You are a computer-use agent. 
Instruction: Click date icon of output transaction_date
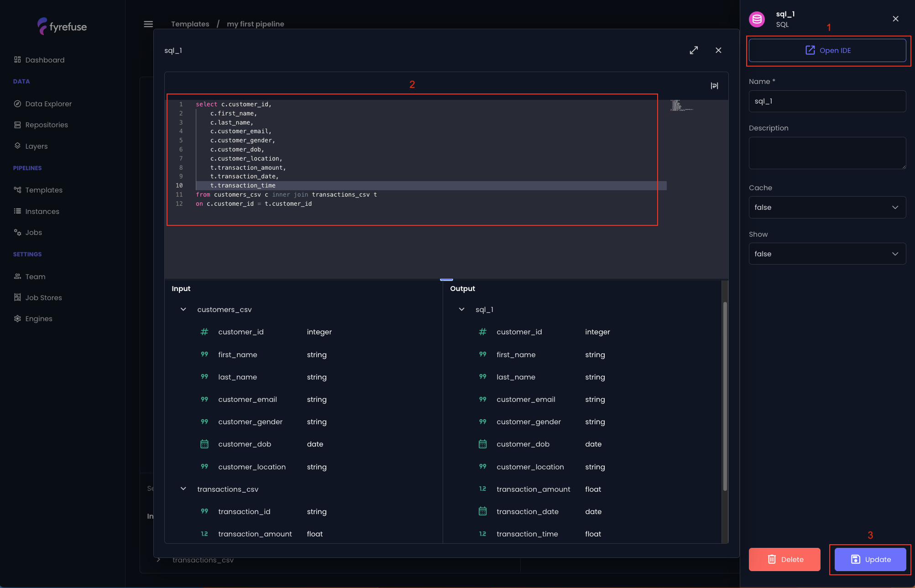(483, 511)
